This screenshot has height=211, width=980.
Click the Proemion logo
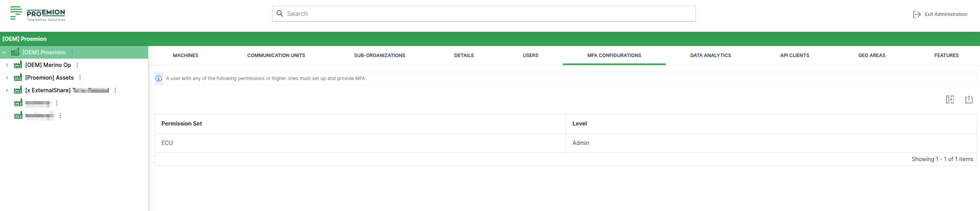pos(37,14)
